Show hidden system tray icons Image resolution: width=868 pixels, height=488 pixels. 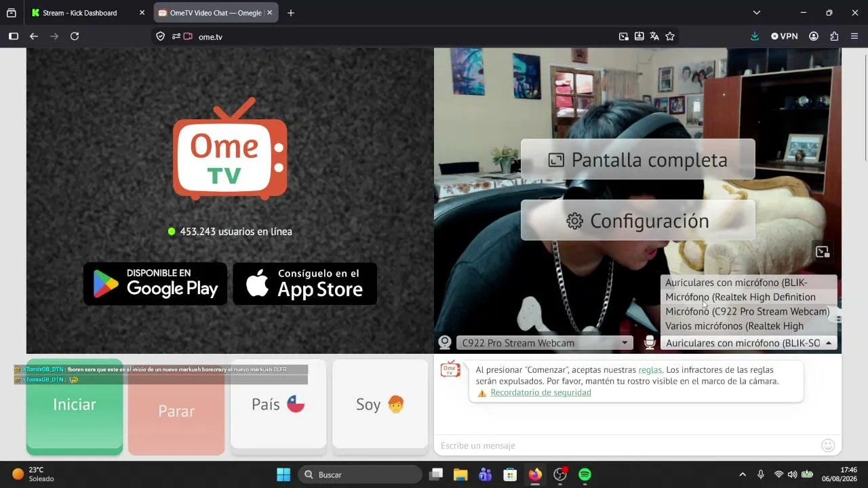(743, 474)
